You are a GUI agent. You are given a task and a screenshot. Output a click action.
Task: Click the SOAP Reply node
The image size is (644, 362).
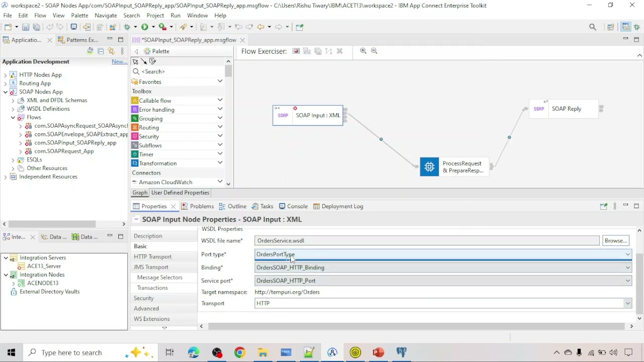tap(563, 109)
